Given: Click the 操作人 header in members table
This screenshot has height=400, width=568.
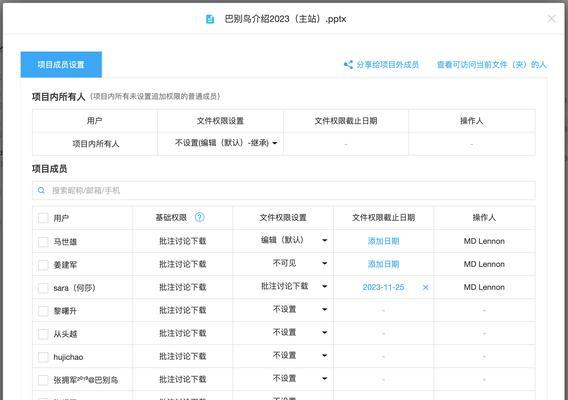Looking at the screenshot, I should click(484, 217).
